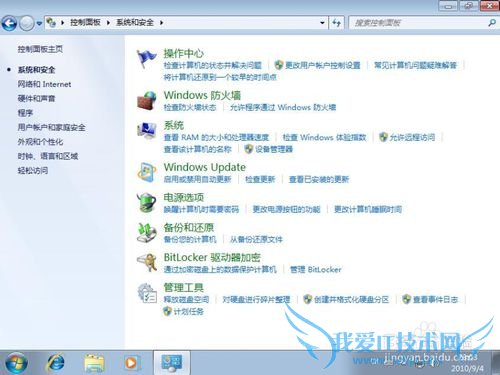
Task: Open 硬件和声音 category
Action: pyautogui.click(x=36, y=99)
